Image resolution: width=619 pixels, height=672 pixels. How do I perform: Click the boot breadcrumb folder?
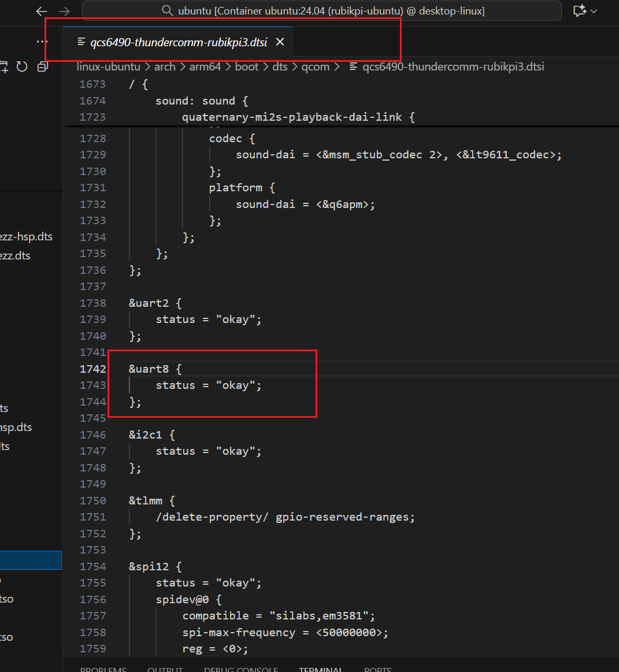pyautogui.click(x=246, y=66)
